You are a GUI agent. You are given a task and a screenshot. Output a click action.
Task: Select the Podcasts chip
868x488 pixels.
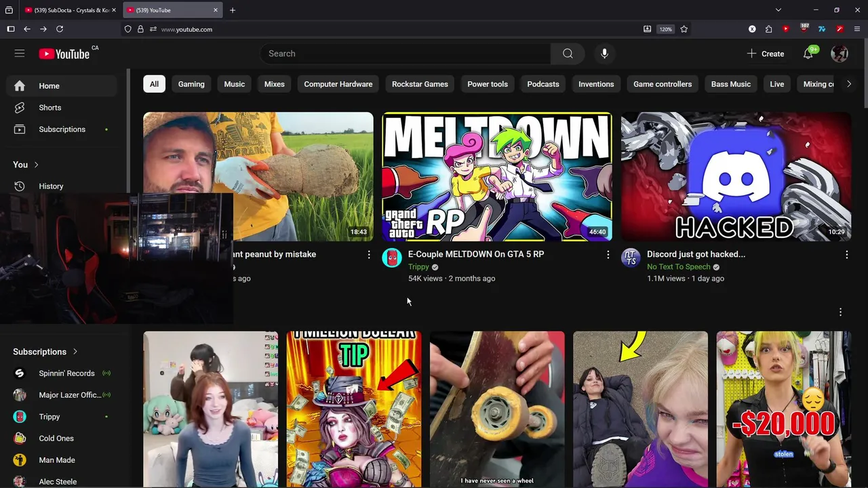pos(543,84)
